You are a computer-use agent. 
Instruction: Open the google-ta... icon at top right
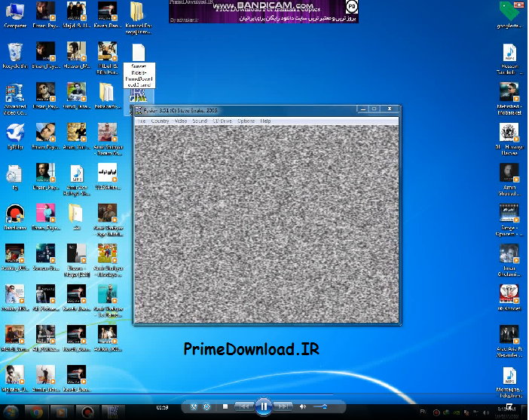click(x=509, y=15)
